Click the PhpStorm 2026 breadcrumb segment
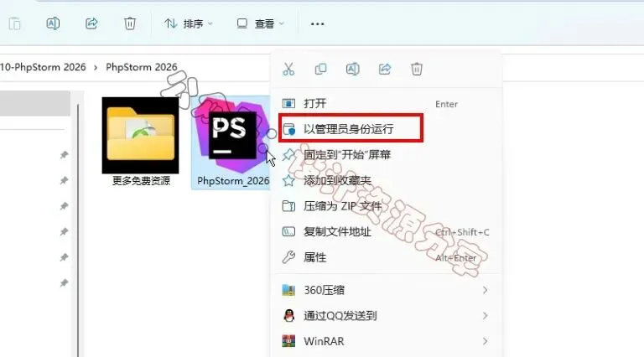Viewport: 644px width, 357px height. (x=142, y=67)
